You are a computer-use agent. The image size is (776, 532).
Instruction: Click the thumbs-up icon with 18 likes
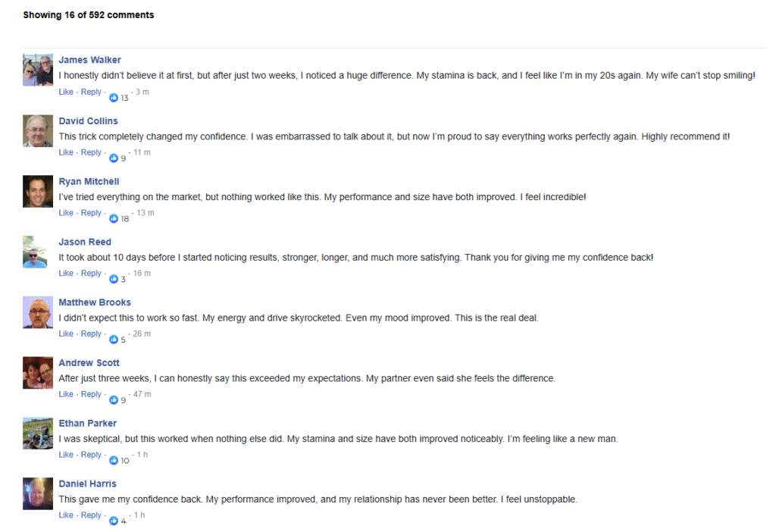tap(114, 219)
